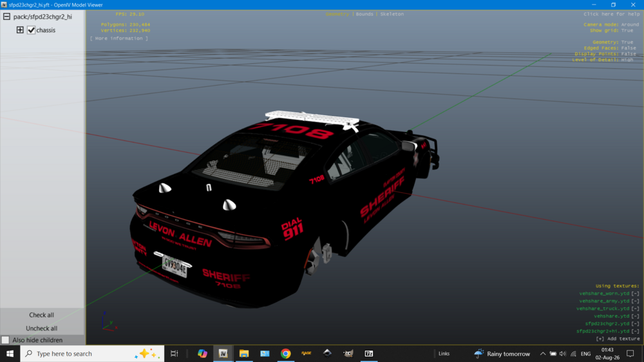
Task: Click the XYZ axis gizmo
Action: click(x=109, y=321)
